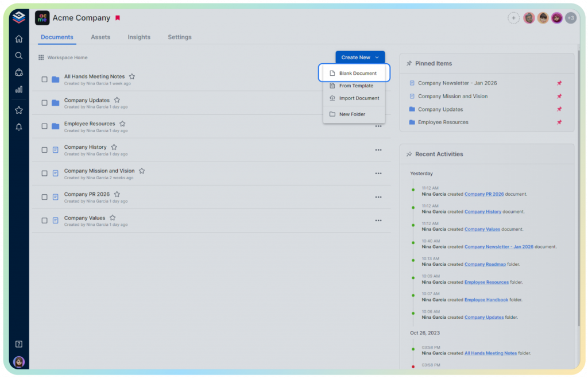This screenshot has height=378, width=588.
Task: Open the analytics bar chart sidebar icon
Action: coord(19,89)
